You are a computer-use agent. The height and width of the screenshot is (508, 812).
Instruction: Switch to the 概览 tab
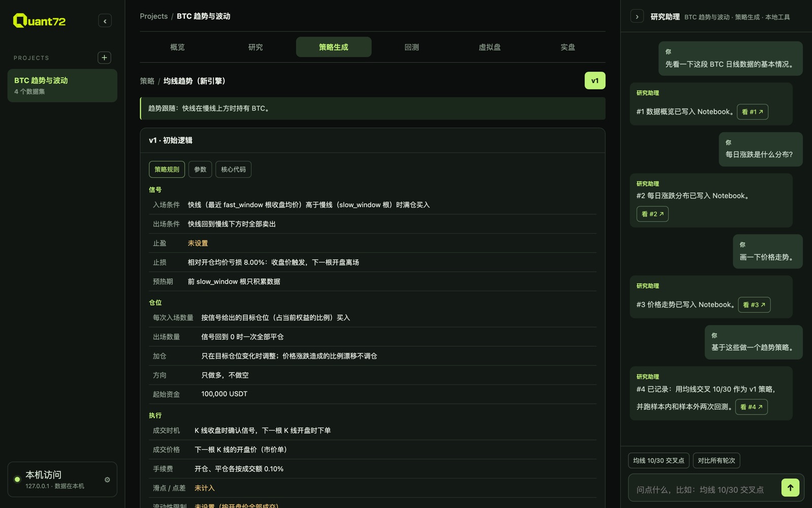[178, 47]
